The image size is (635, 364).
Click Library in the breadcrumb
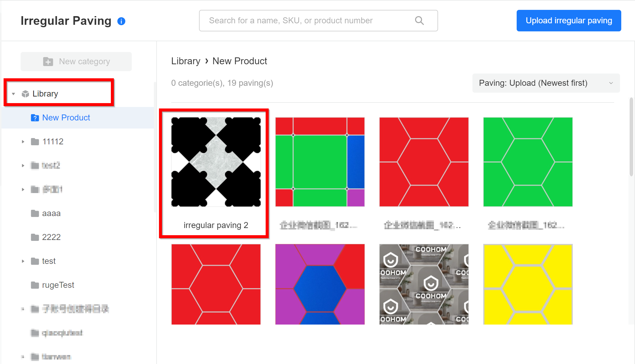tap(186, 61)
